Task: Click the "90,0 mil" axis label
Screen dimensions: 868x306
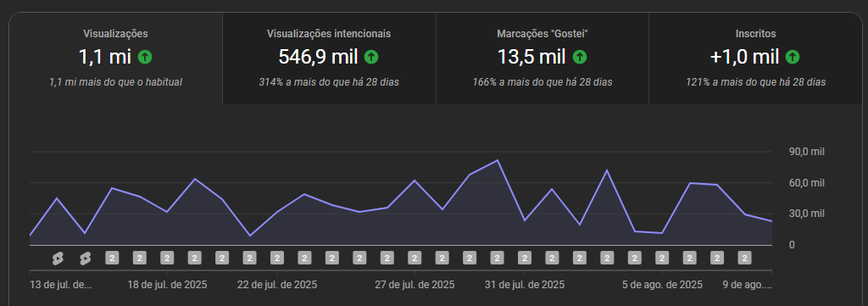Action: tap(807, 153)
